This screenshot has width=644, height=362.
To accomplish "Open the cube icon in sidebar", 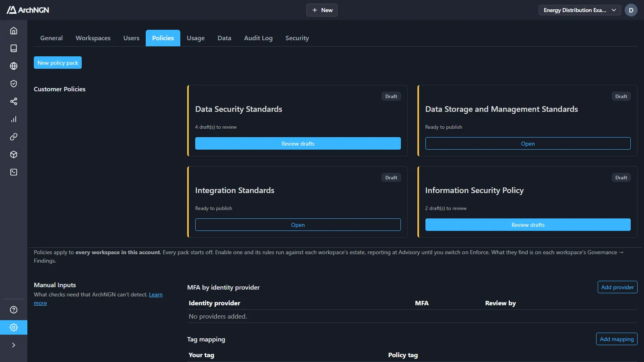I will click(x=14, y=154).
